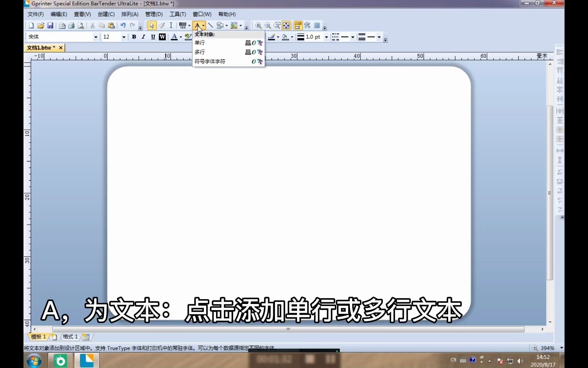588x368 pixels.
Task: Click the Paste clipboard icon
Action: (111, 26)
